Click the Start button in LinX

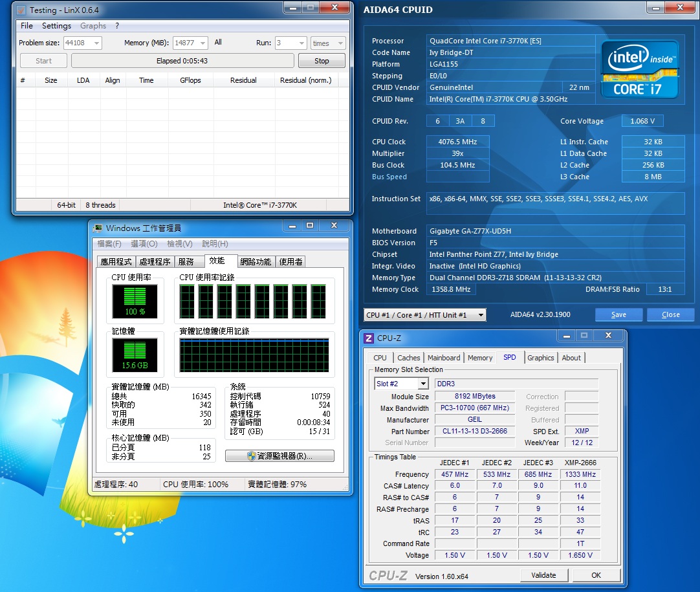click(44, 61)
